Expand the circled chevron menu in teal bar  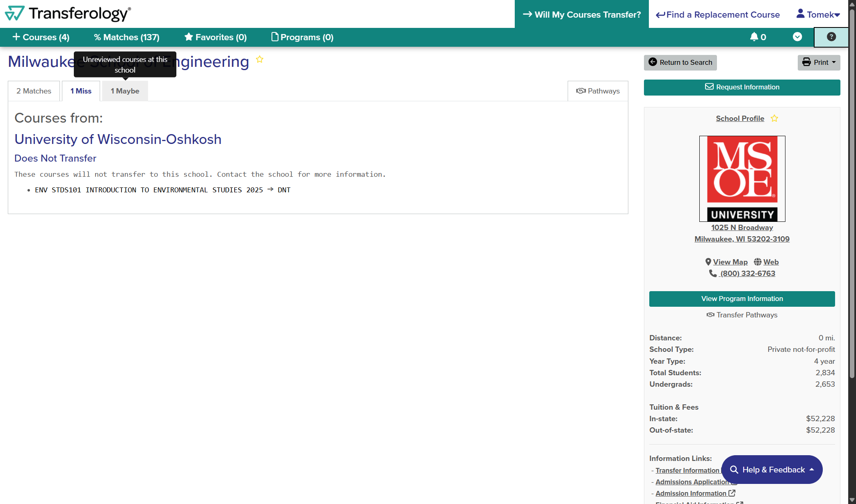[x=797, y=37]
